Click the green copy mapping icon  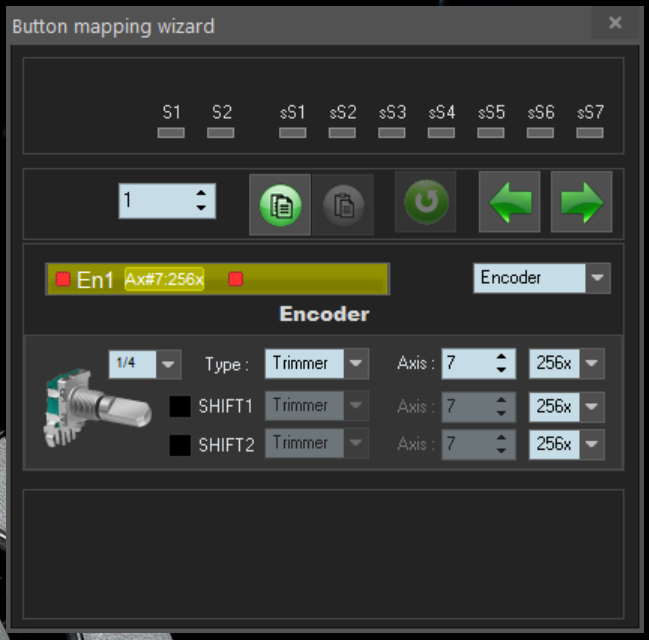pyautogui.click(x=280, y=205)
